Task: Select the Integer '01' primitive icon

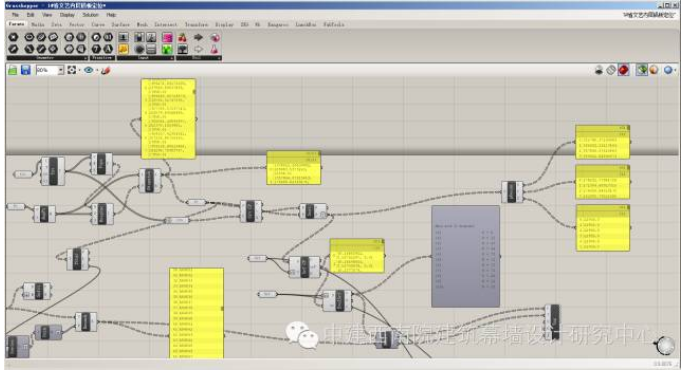Action: [108, 37]
